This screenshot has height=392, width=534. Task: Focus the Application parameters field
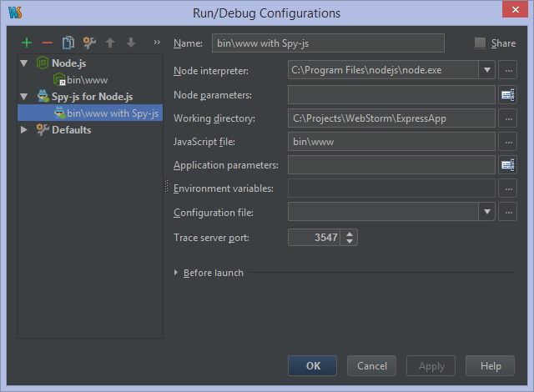(x=391, y=165)
